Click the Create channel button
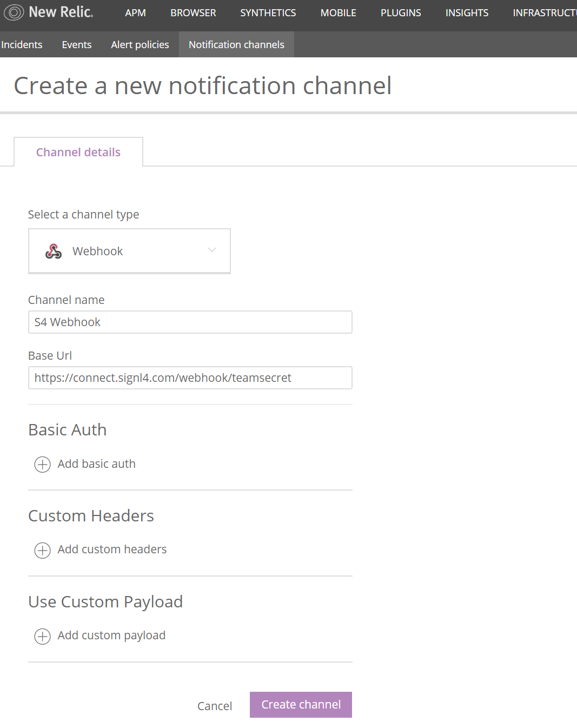 pyautogui.click(x=301, y=705)
